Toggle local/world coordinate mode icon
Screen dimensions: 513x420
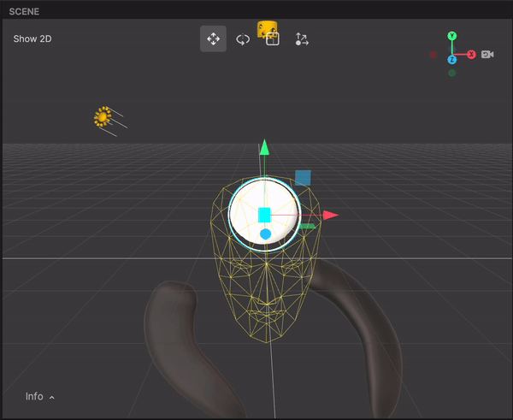coord(302,39)
